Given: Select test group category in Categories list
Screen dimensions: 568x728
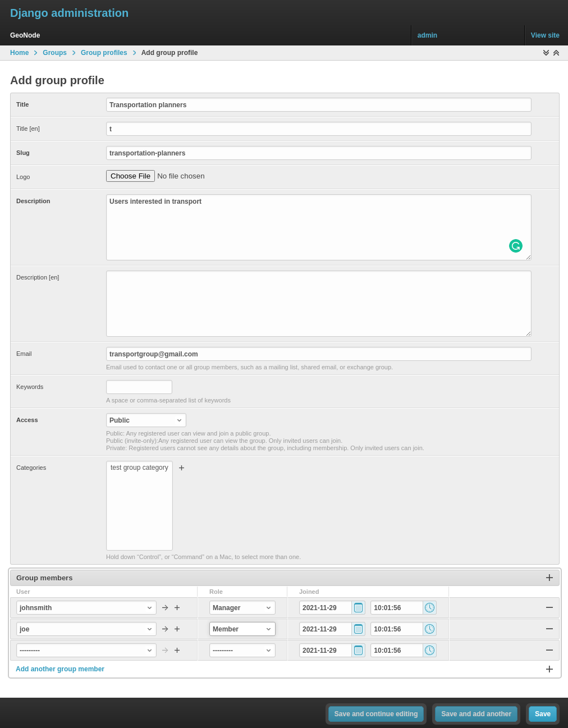Looking at the screenshot, I should point(139,468).
